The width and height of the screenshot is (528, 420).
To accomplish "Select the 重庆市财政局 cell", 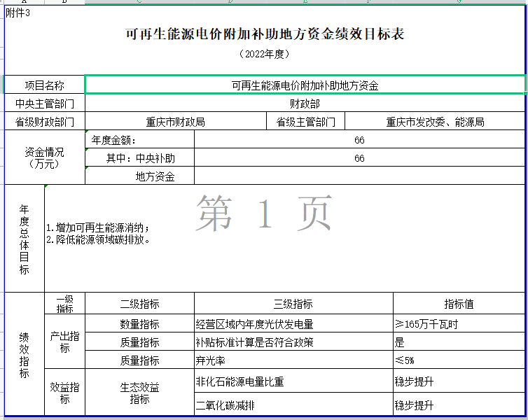I will [175, 122].
